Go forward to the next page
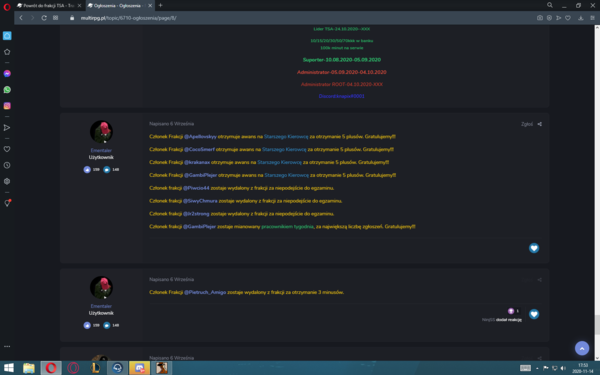This screenshot has height=375, width=600. click(33, 18)
